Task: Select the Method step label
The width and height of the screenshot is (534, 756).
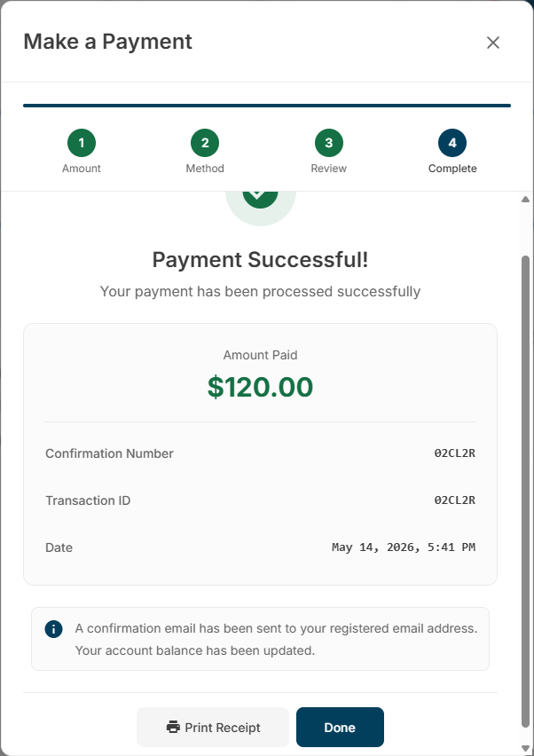Action: click(205, 169)
